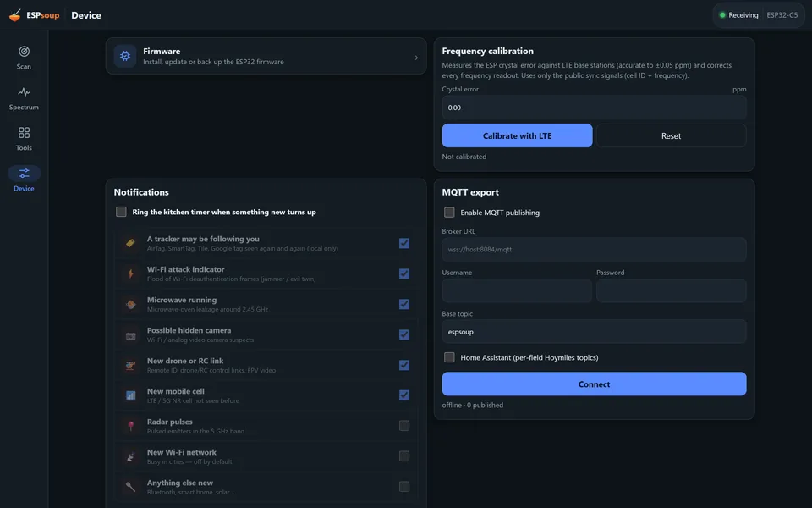Click the Microwave running icon
This screenshot has height=508, width=812.
[x=130, y=304]
